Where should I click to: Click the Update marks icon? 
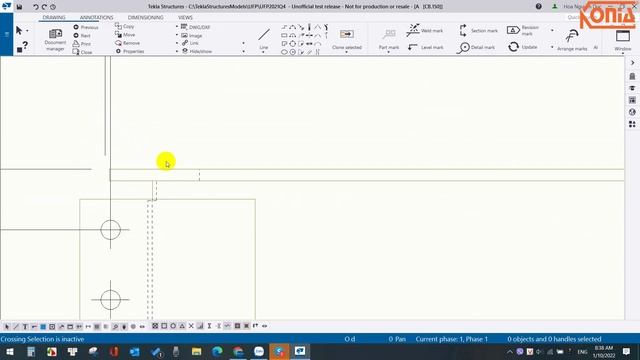[513, 47]
